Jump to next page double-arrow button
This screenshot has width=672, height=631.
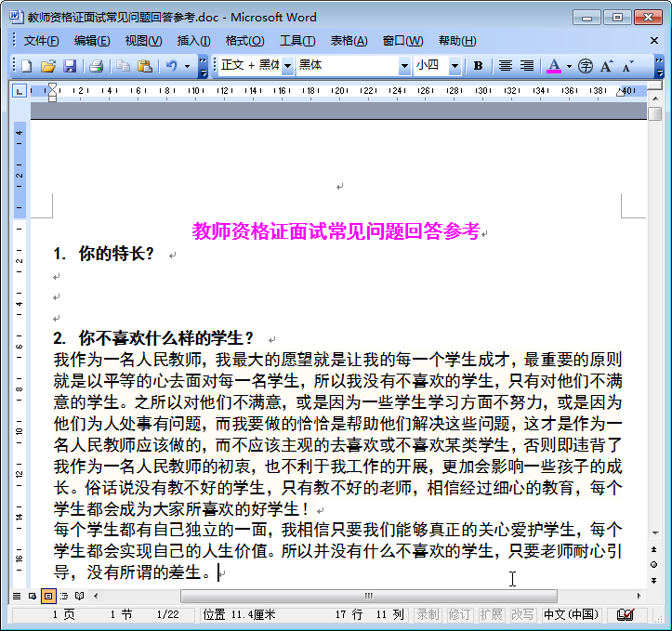(654, 581)
